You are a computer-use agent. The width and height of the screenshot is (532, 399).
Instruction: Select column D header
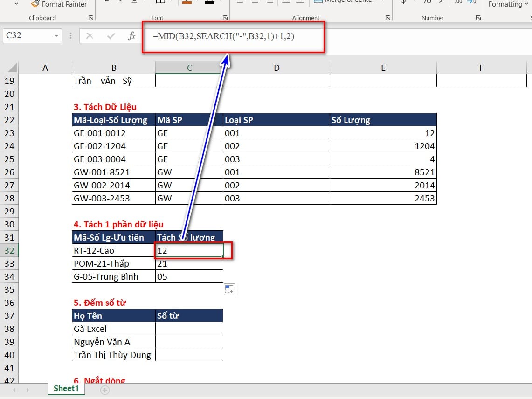point(276,68)
